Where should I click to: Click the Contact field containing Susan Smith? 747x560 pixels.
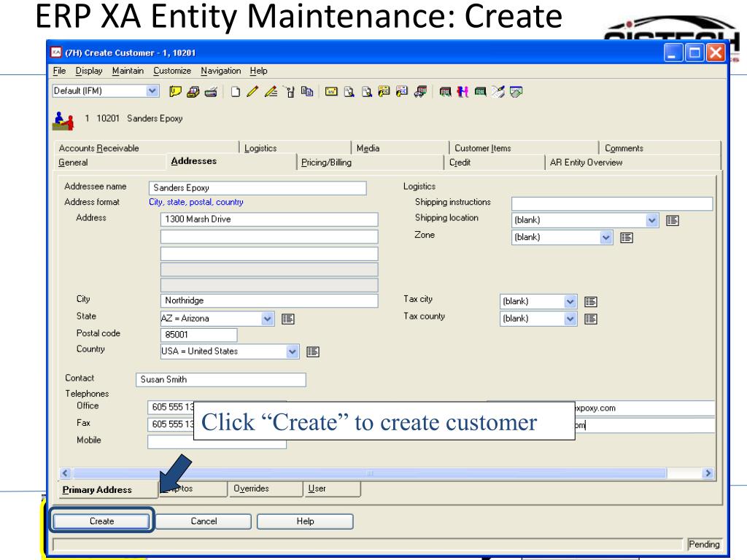point(221,379)
